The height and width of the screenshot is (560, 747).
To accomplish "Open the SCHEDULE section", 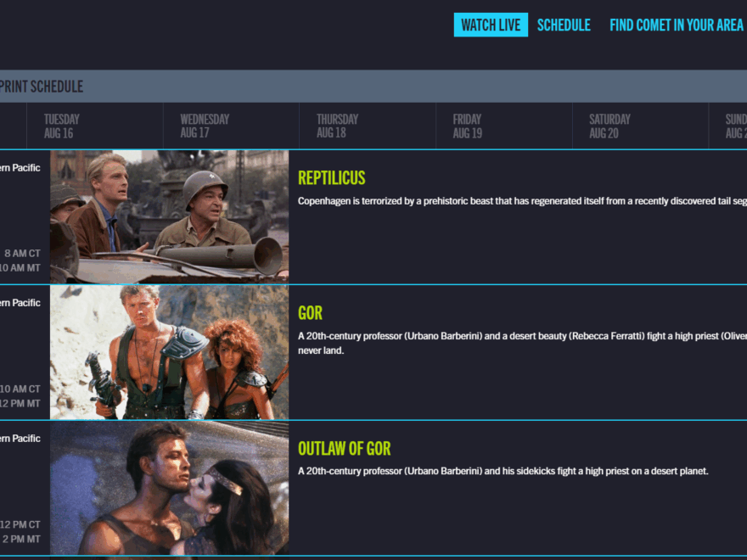I will (x=564, y=25).
